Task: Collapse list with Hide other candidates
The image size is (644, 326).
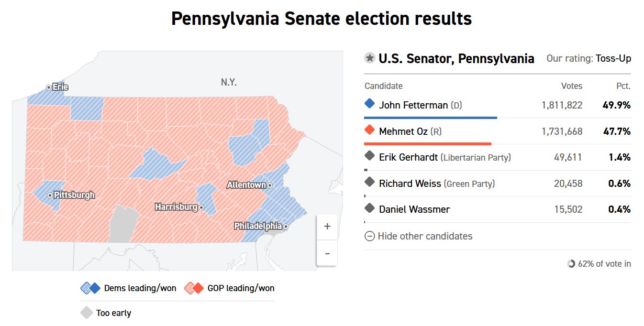Action: tap(418, 236)
